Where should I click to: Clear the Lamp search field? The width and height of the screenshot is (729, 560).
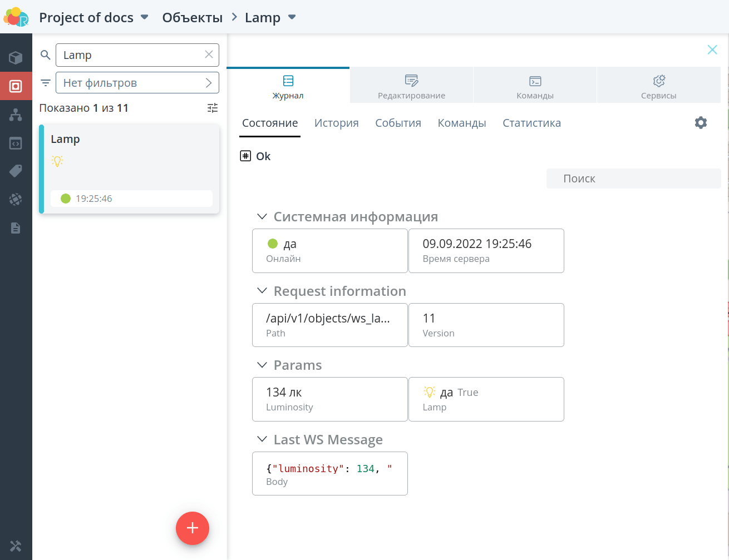209,54
